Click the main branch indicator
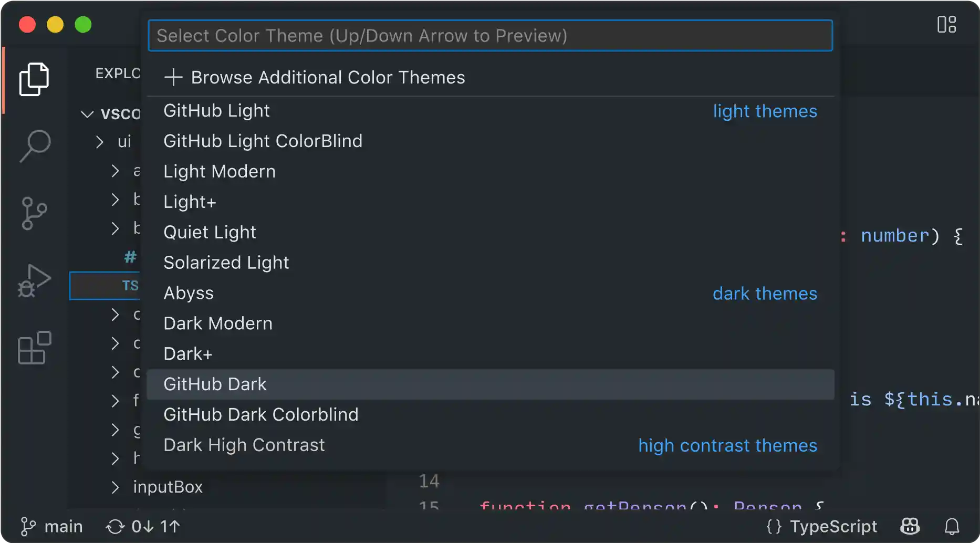 pos(52,526)
